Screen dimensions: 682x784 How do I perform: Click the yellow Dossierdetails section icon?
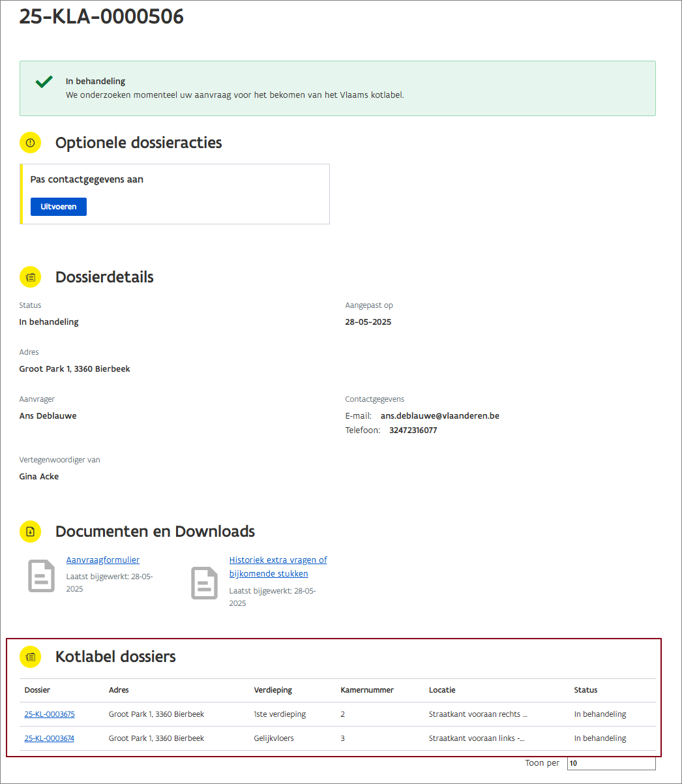(30, 277)
